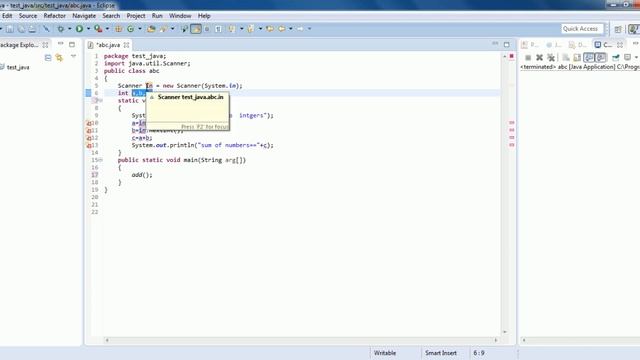This screenshot has width=640, height=360.
Task: Click the Back navigation arrow icon
Action: pyautogui.click(x=282, y=29)
